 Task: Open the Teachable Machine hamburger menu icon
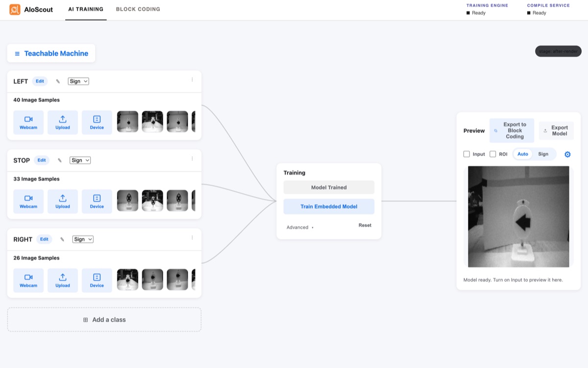click(17, 53)
